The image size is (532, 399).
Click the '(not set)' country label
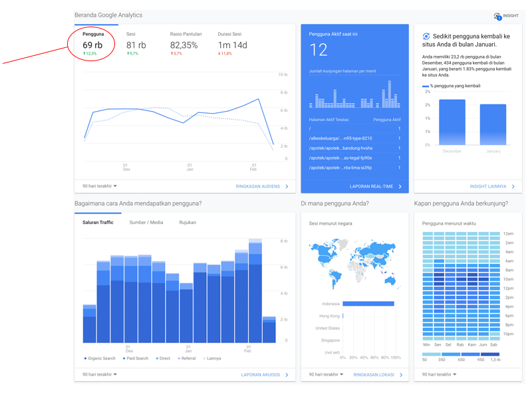332,352
